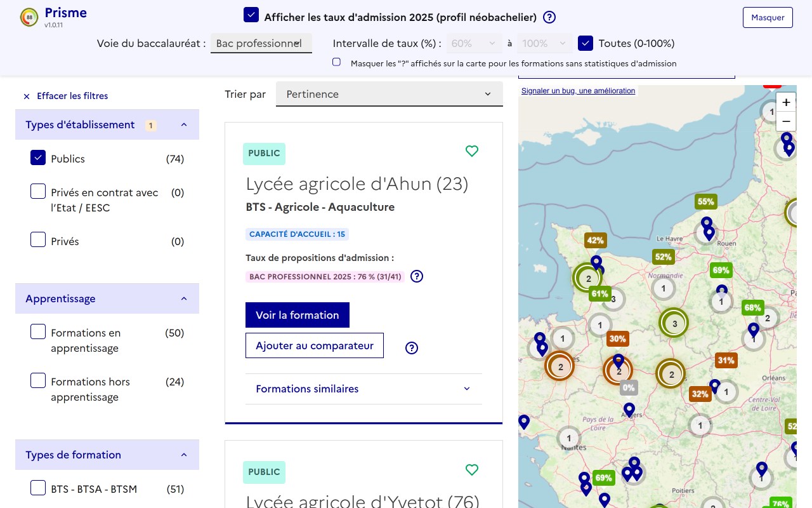The height and width of the screenshot is (508, 812).
Task: Uncheck the Publics establishment filter
Action: (38, 158)
